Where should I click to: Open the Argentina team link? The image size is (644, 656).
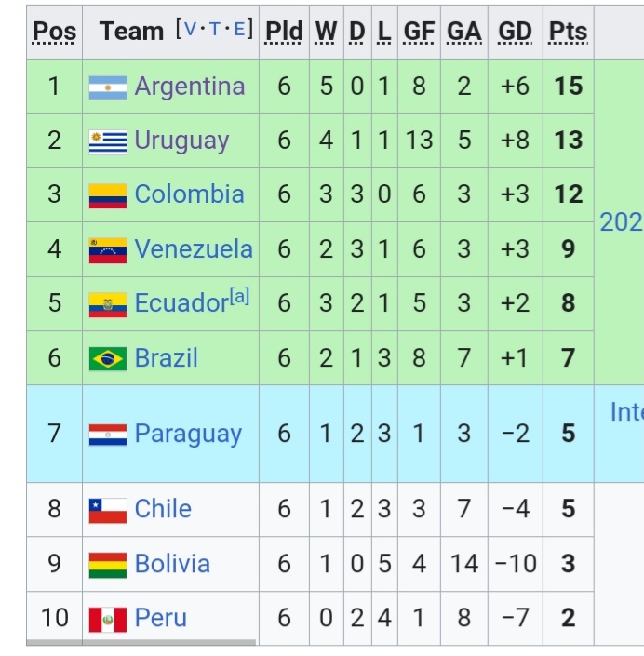tap(190, 87)
